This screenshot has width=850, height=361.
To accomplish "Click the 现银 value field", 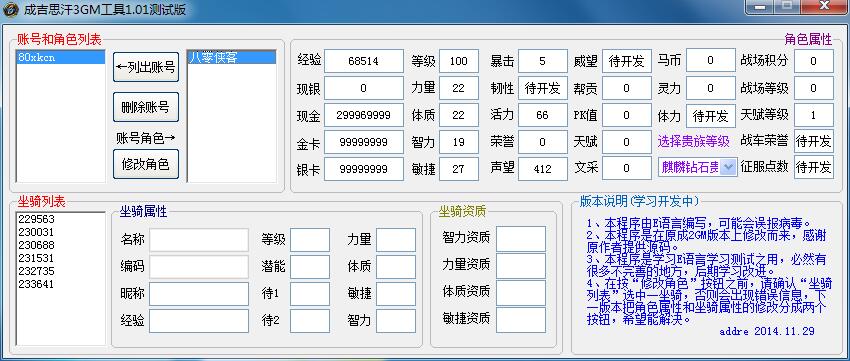I will click(x=364, y=88).
